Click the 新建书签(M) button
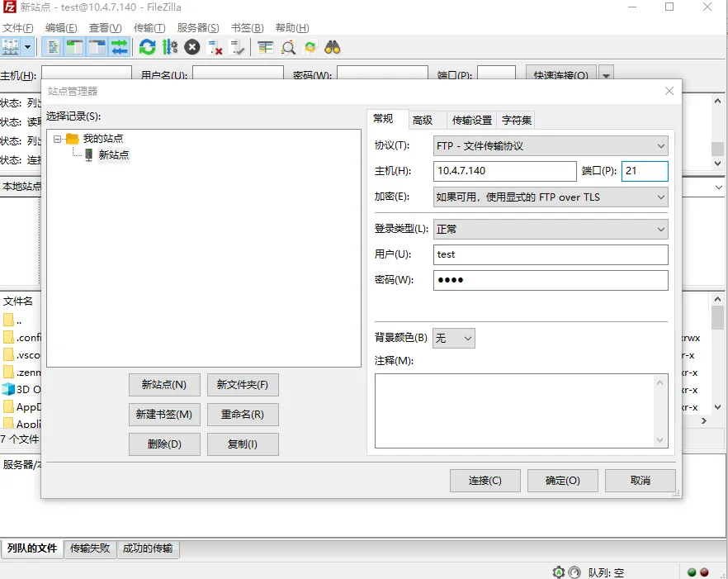728x579 pixels. [164, 415]
